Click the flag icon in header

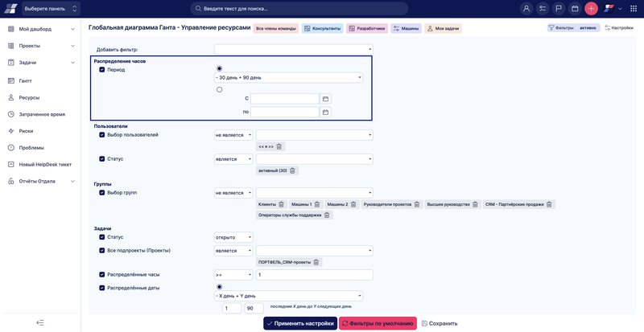point(559,9)
